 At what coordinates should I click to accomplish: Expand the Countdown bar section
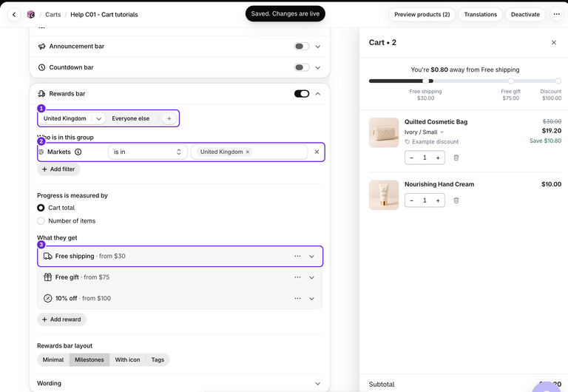point(318,67)
